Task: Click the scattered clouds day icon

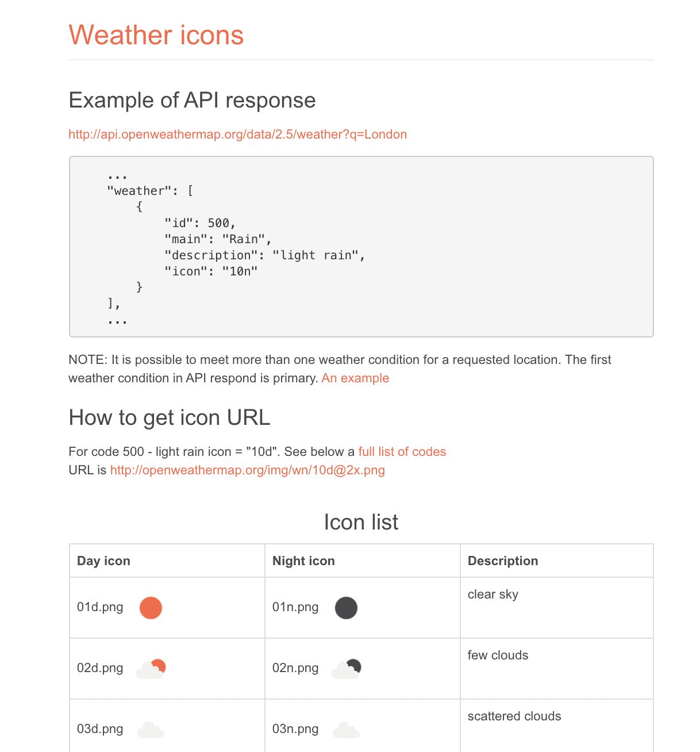Action: click(x=151, y=730)
